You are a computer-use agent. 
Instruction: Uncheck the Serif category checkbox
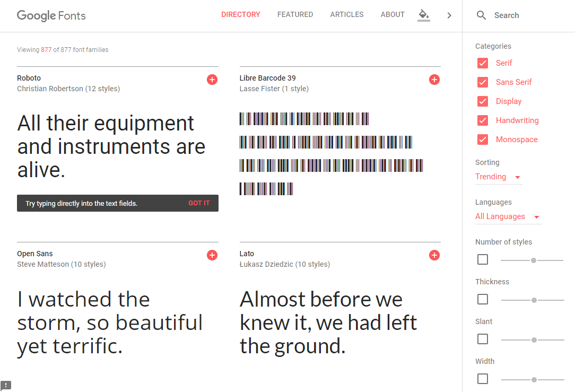(483, 63)
